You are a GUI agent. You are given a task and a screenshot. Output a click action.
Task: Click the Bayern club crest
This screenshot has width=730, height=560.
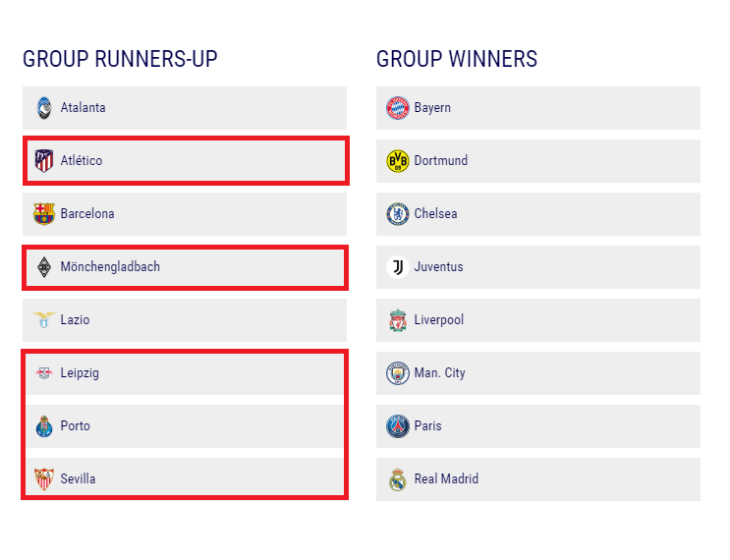(398, 108)
